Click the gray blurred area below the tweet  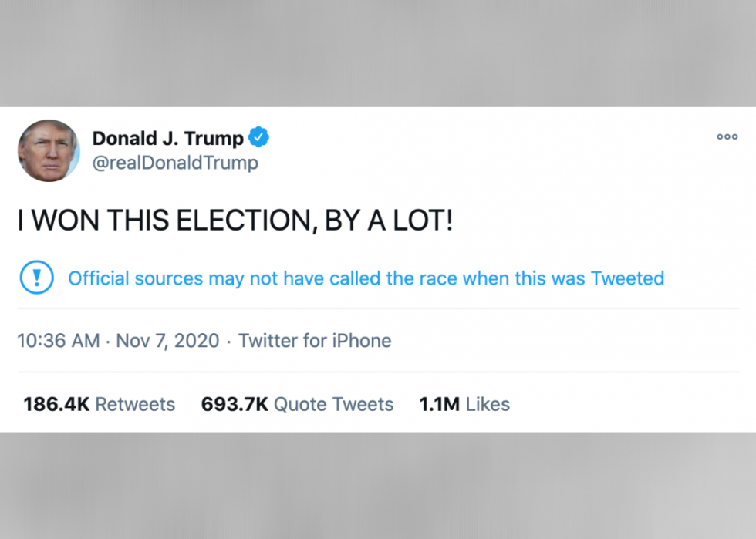[378, 486]
